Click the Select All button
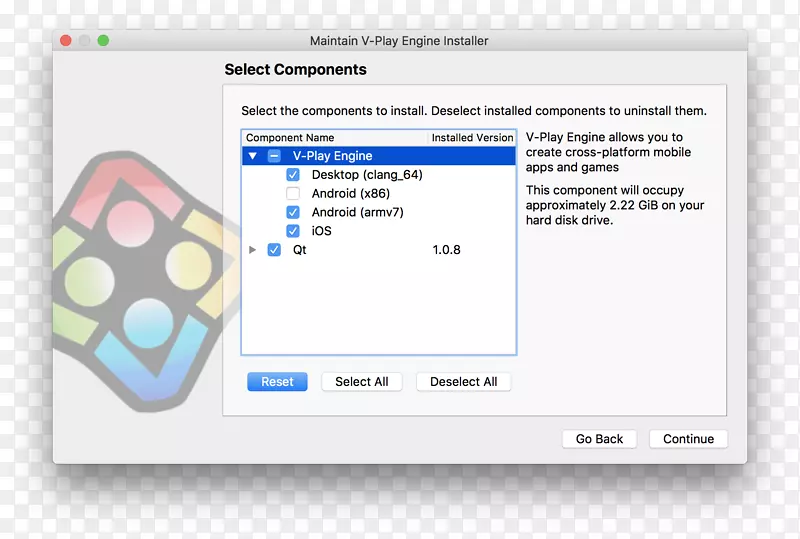This screenshot has height=539, width=800. pyautogui.click(x=361, y=382)
